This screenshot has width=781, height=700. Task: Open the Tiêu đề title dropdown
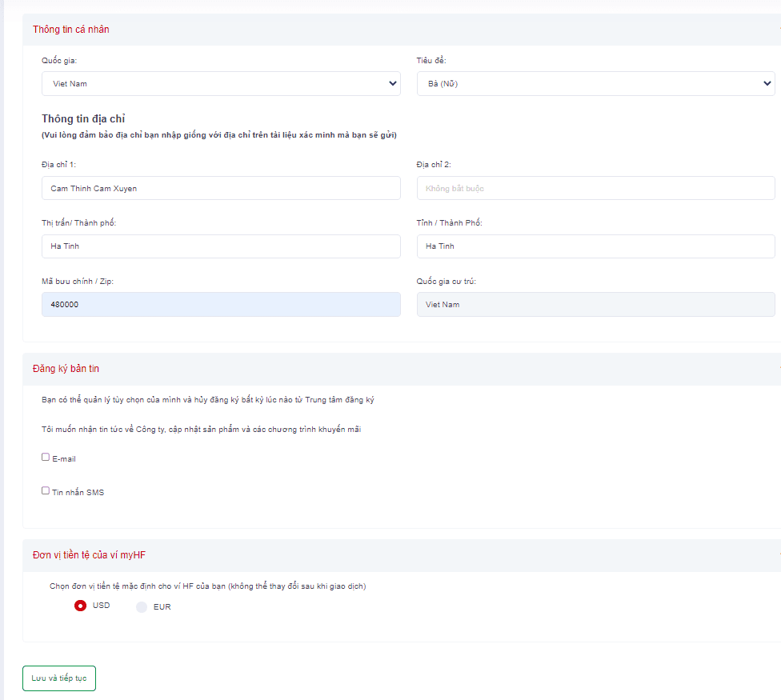point(595,84)
